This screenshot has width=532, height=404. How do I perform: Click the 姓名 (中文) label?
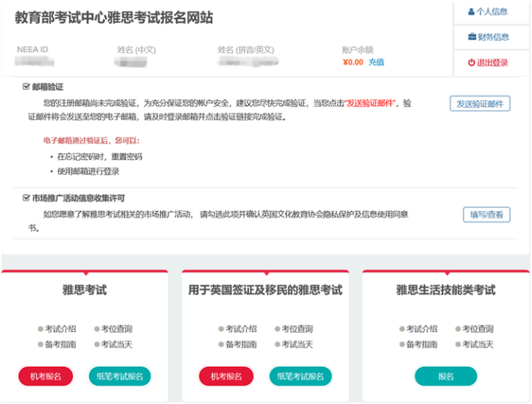pos(136,50)
